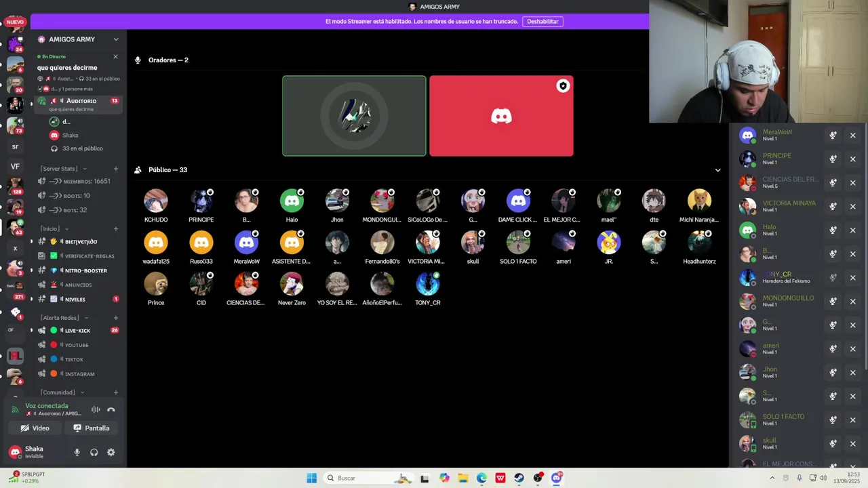Open the live-kick channel
The image size is (868, 488).
point(78,331)
